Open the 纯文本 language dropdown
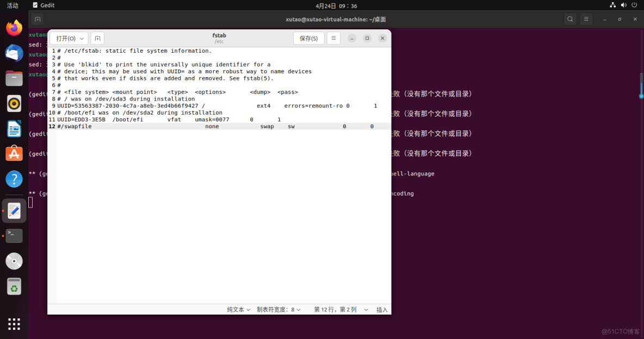The image size is (644, 339). [x=239, y=310]
